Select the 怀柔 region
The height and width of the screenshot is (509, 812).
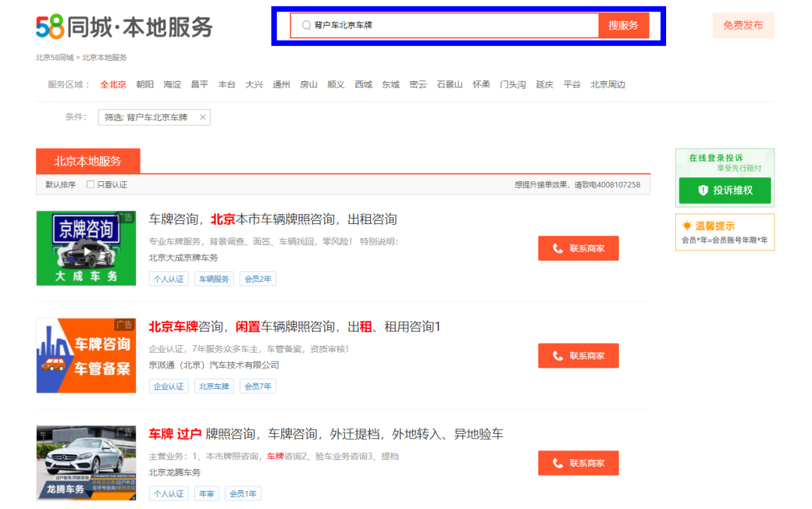pyautogui.click(x=481, y=84)
